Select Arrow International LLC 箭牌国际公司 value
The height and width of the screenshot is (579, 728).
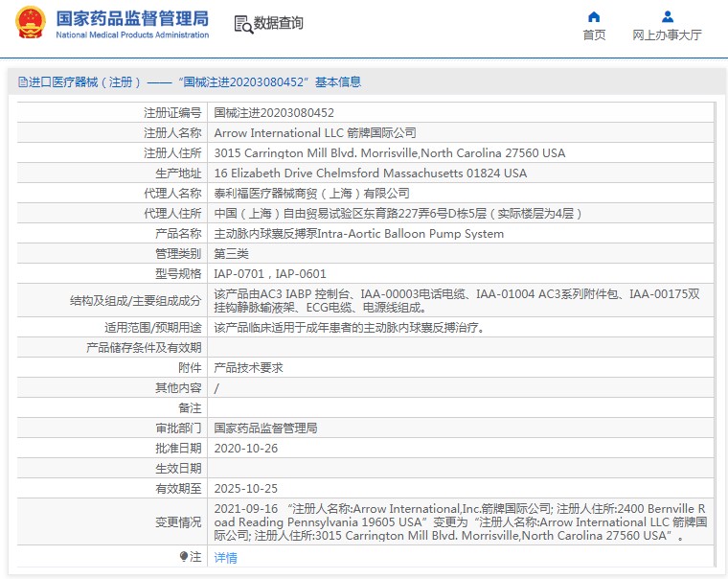click(x=315, y=133)
